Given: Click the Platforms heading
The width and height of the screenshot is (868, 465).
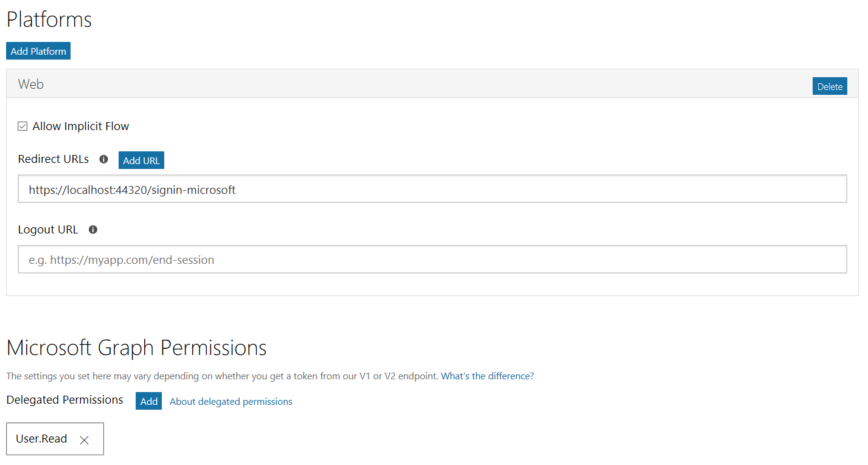Looking at the screenshot, I should pos(49,19).
